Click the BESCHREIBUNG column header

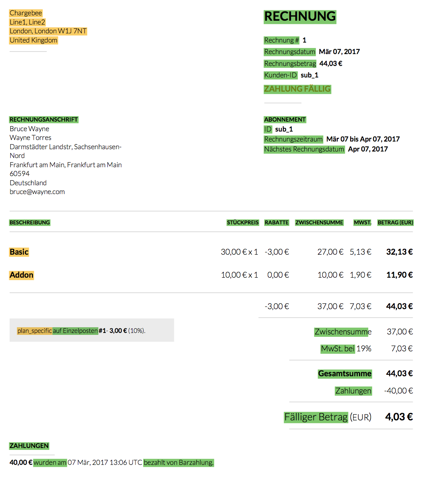(x=30, y=222)
